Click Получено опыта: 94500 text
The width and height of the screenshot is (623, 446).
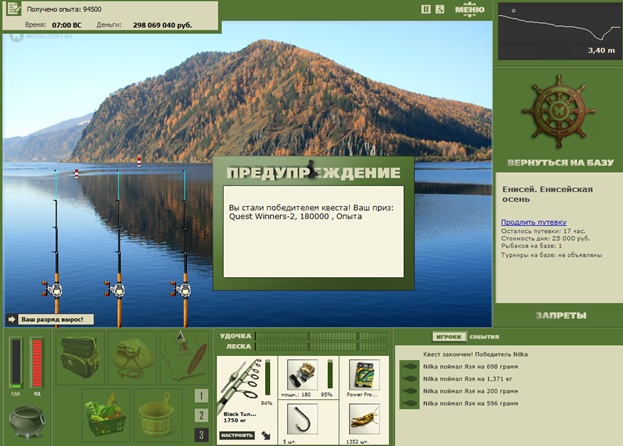(64, 9)
